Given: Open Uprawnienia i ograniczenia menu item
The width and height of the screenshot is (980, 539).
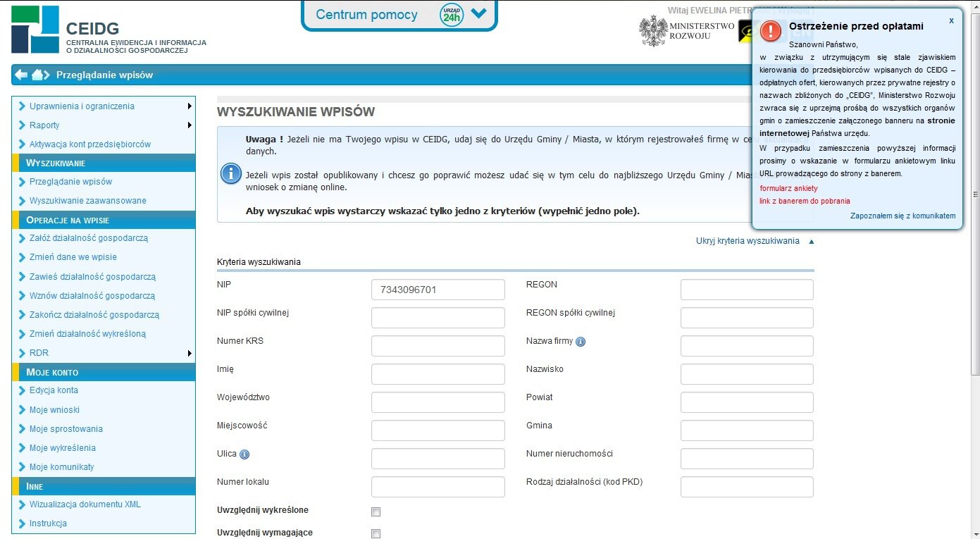Looking at the screenshot, I should point(82,106).
